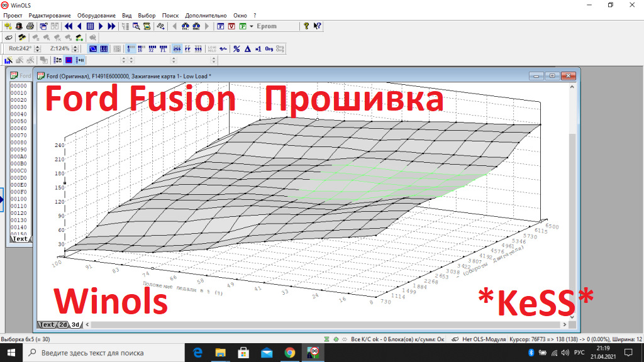The image size is (644, 362).
Task: Open the Проект menu
Action: tap(13, 15)
